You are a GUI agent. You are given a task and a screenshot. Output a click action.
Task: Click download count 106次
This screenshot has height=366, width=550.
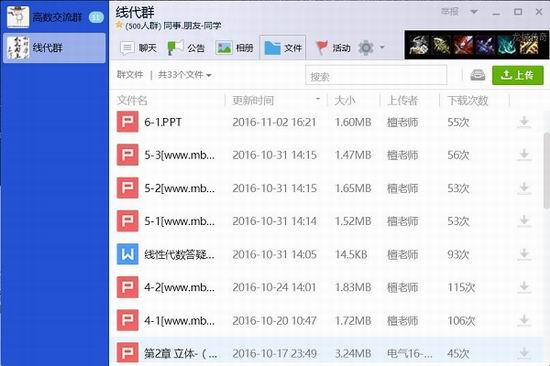(x=461, y=321)
